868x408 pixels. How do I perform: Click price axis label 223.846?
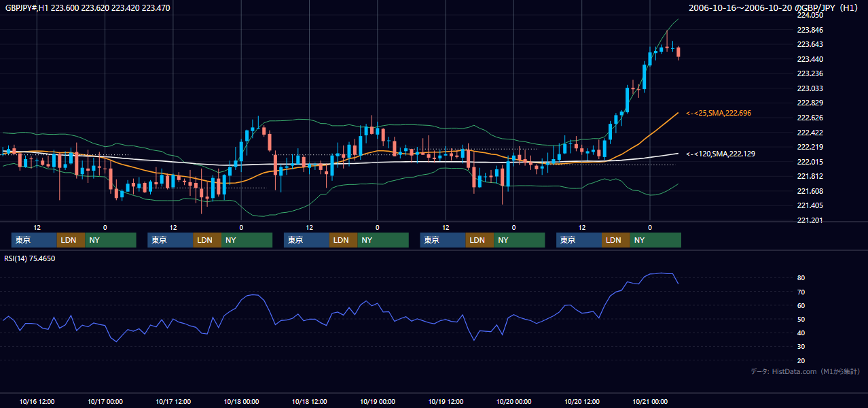[810, 30]
